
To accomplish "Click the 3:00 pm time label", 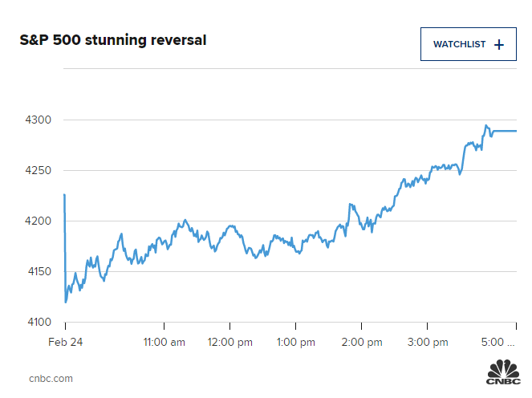I will 427,342.
